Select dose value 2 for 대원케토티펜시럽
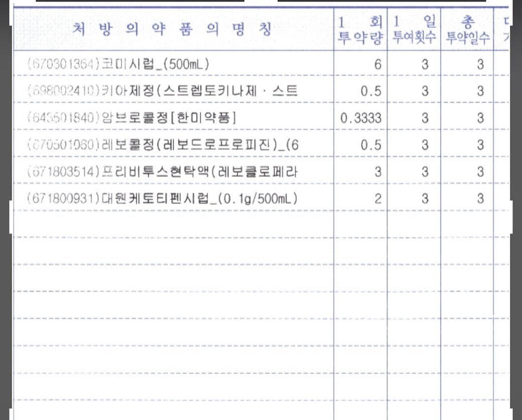Image resolution: width=522 pixels, height=420 pixels. pos(377,199)
